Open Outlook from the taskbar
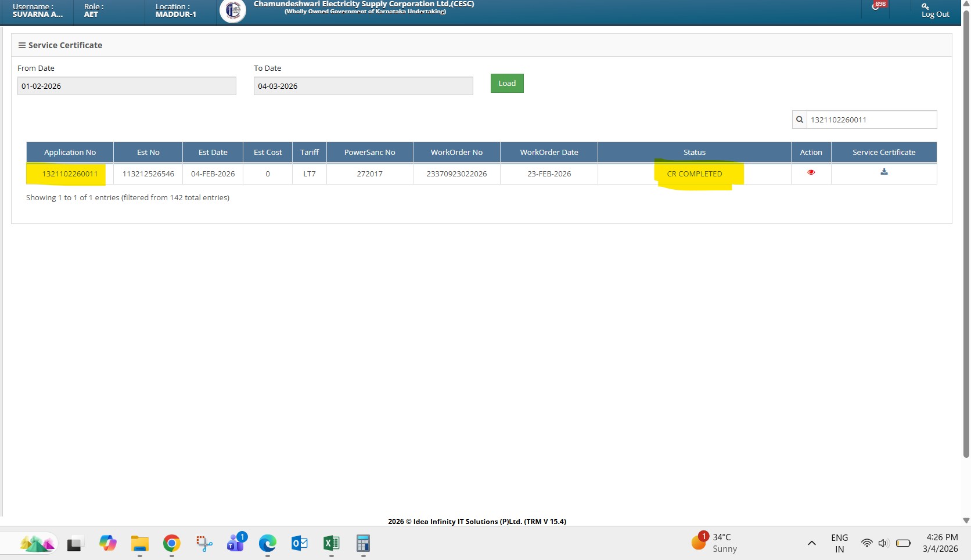This screenshot has height=560, width=971. click(299, 543)
